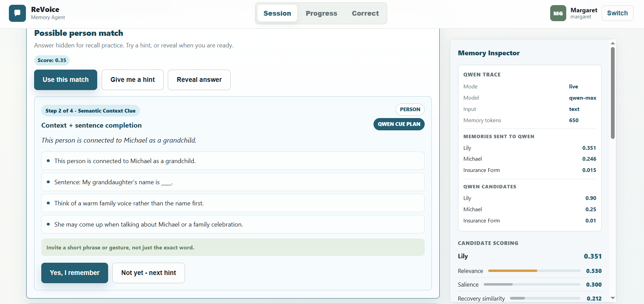Click Michael score 0.246
This screenshot has width=644, height=304.
[589, 159]
